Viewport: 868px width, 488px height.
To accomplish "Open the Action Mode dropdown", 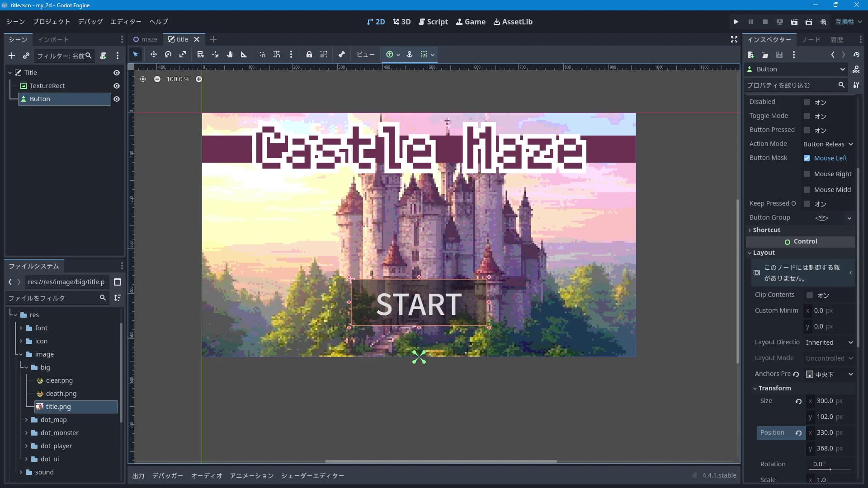I will [x=828, y=144].
